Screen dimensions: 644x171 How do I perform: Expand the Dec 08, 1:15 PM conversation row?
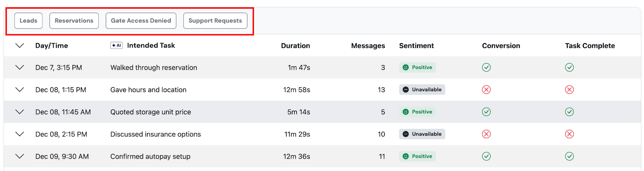point(20,90)
